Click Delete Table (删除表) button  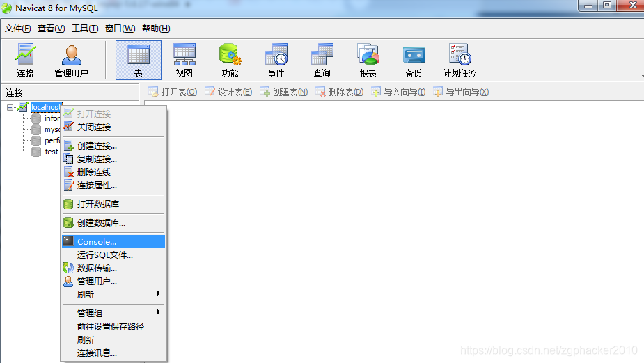click(339, 92)
